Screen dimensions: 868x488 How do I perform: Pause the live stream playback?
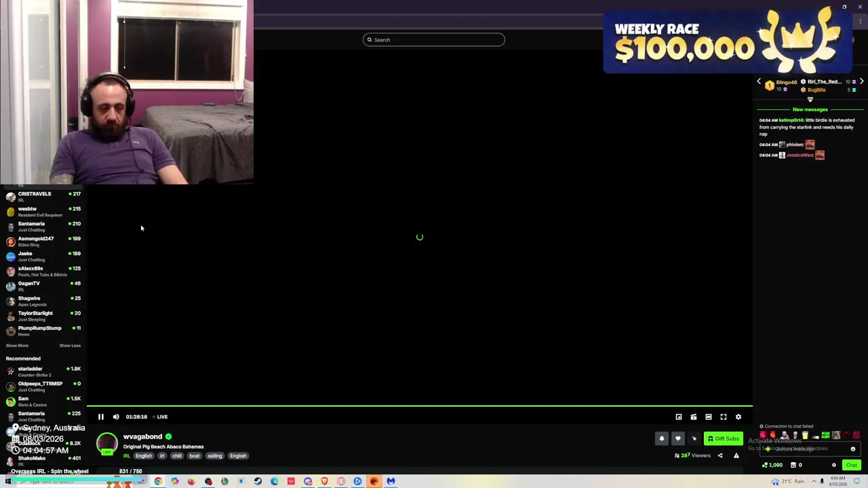(x=100, y=417)
